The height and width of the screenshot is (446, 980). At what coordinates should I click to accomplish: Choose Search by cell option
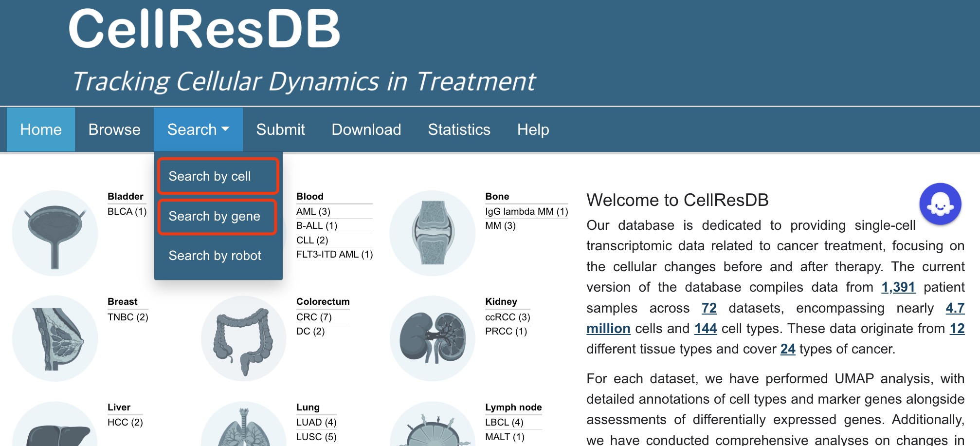218,176
